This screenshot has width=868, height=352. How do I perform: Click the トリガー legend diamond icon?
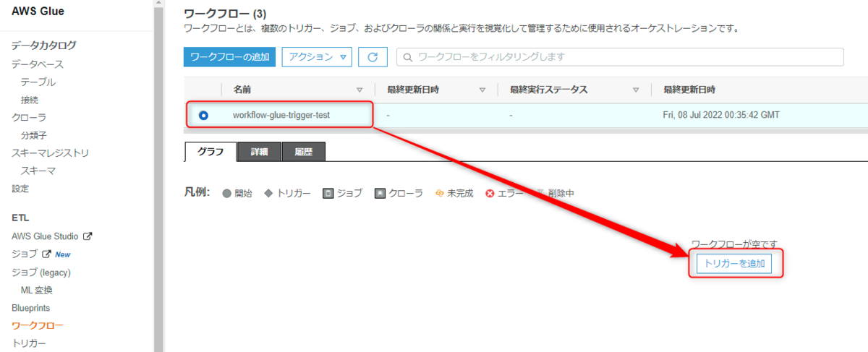(268, 194)
